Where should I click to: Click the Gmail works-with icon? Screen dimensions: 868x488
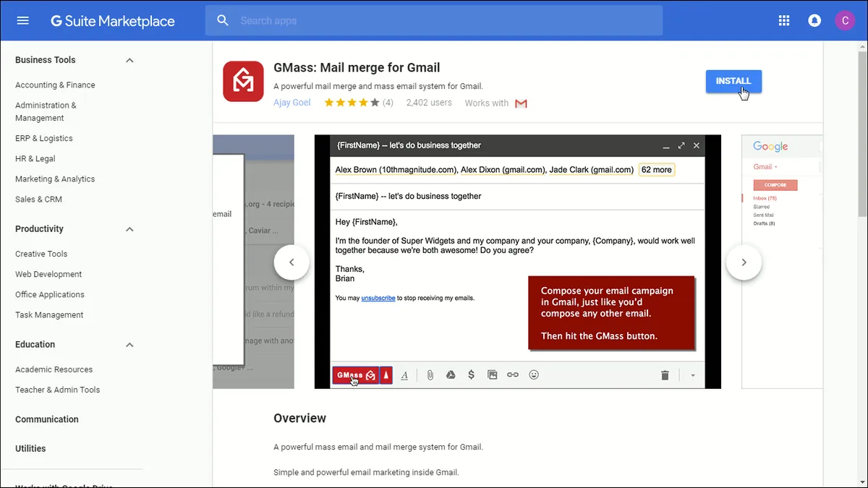[x=521, y=103]
